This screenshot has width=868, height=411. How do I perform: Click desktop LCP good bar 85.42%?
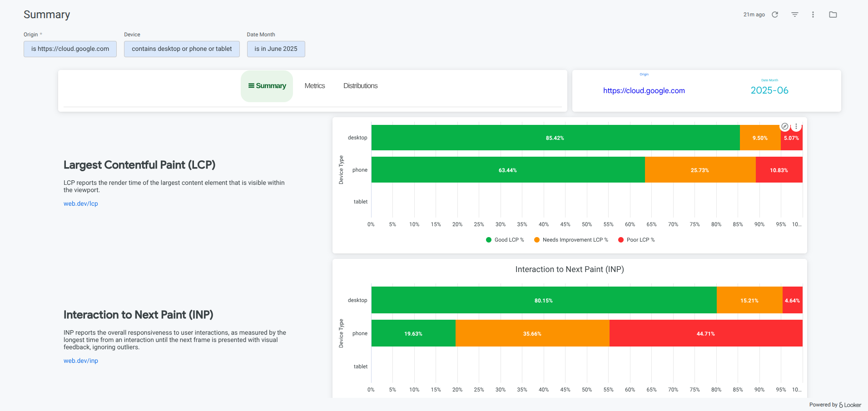pyautogui.click(x=556, y=138)
